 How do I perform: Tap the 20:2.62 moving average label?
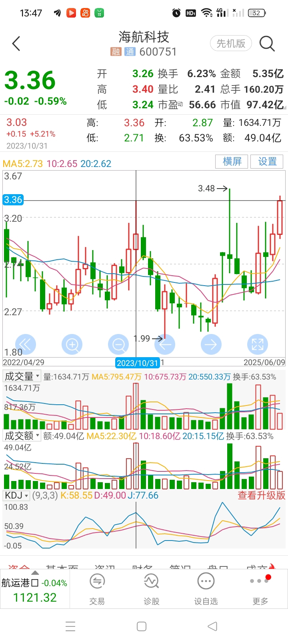96,163
